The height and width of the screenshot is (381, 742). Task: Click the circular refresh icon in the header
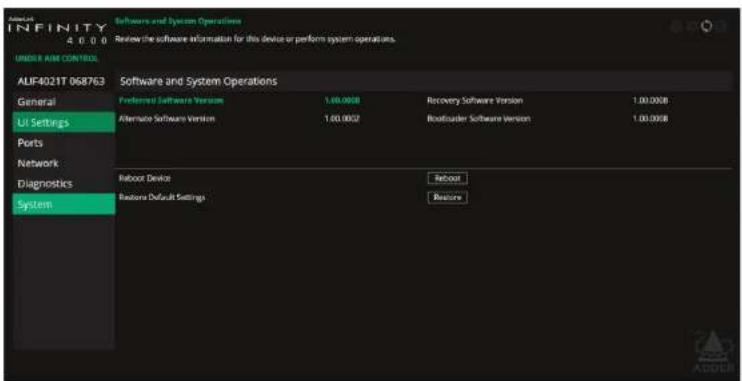pyautogui.click(x=706, y=26)
